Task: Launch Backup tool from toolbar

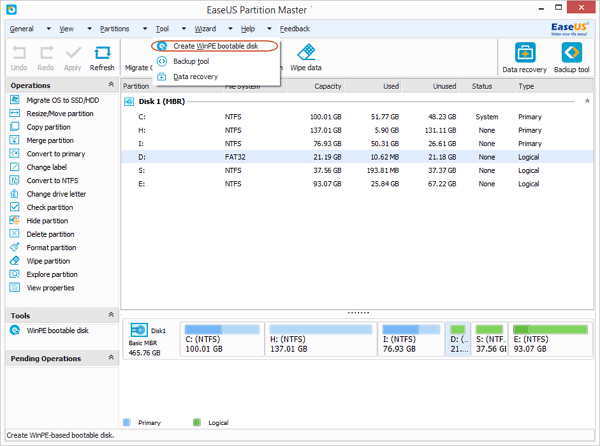Action: [x=572, y=58]
